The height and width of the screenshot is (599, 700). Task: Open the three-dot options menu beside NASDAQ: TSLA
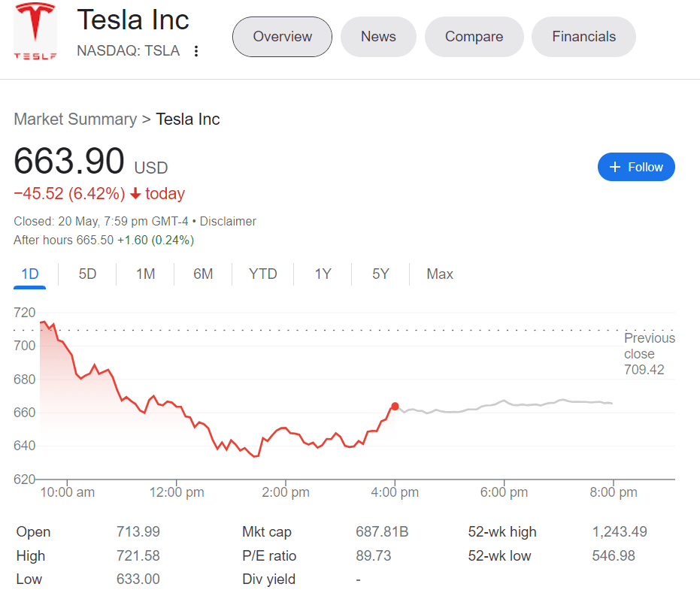(x=196, y=51)
